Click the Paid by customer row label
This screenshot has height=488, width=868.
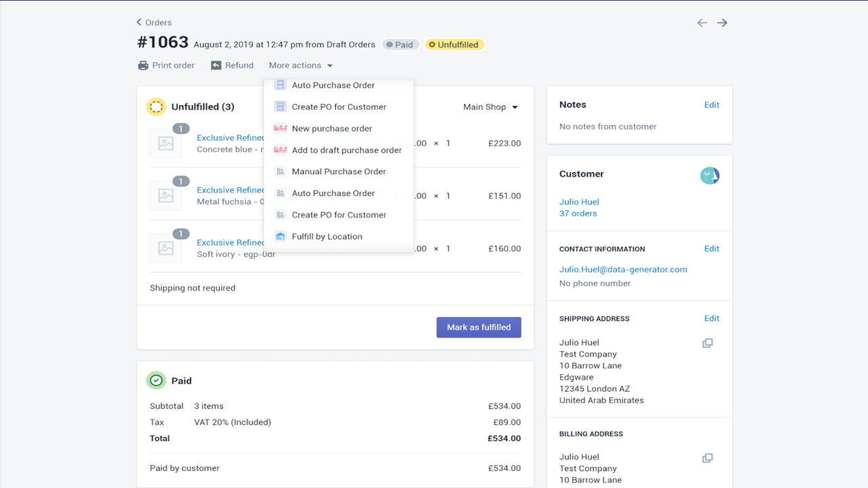184,468
